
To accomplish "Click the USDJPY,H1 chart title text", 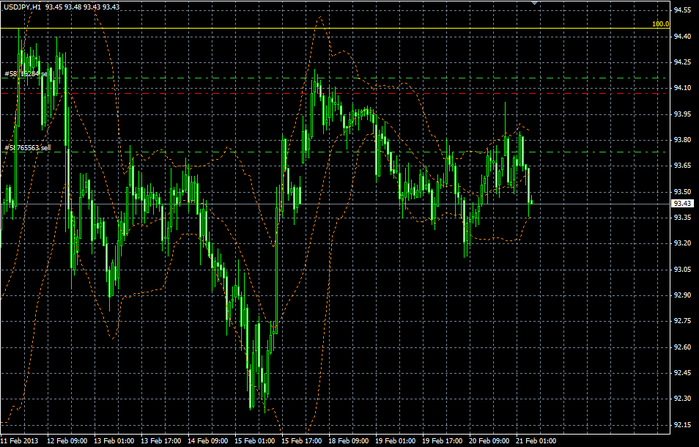I will point(21,7).
